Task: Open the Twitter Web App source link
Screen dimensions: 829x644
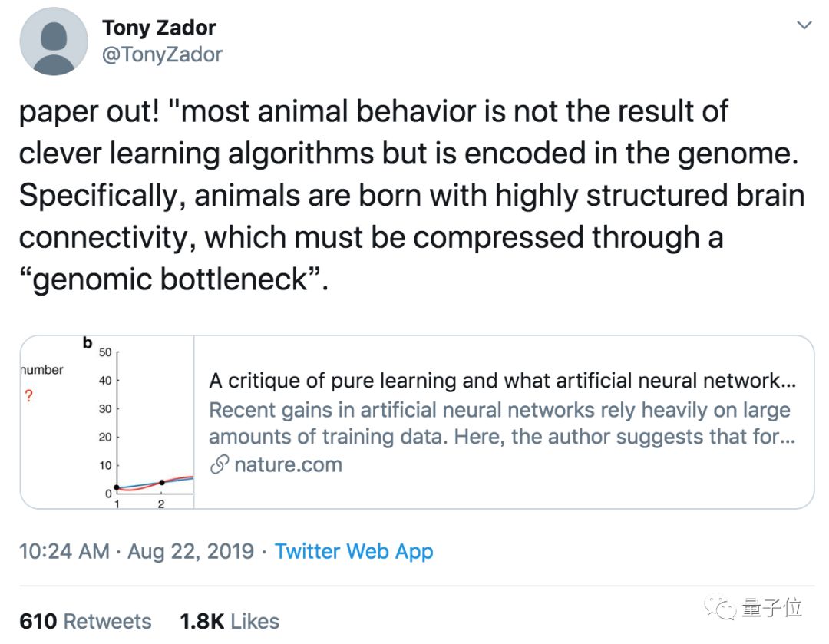Action: coord(354,551)
